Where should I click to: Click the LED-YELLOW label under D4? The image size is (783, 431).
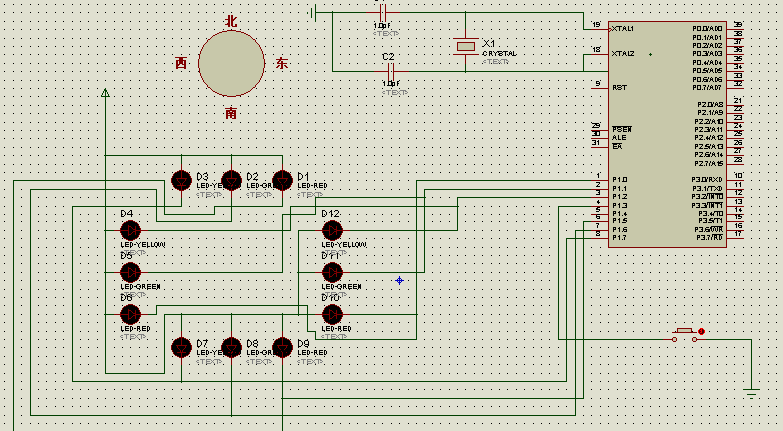click(143, 245)
